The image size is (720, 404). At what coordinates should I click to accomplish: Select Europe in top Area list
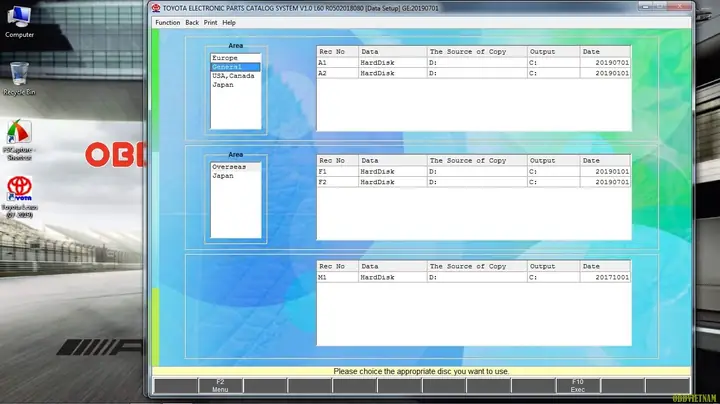point(236,58)
